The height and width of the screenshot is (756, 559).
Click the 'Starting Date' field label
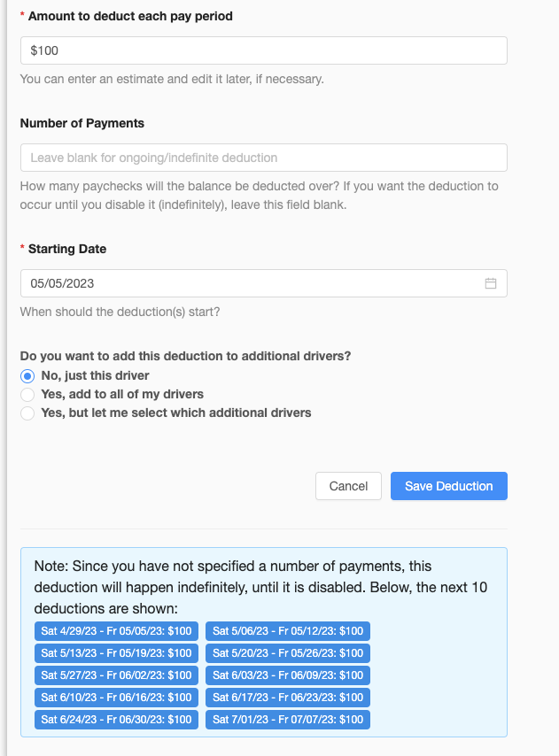67,249
